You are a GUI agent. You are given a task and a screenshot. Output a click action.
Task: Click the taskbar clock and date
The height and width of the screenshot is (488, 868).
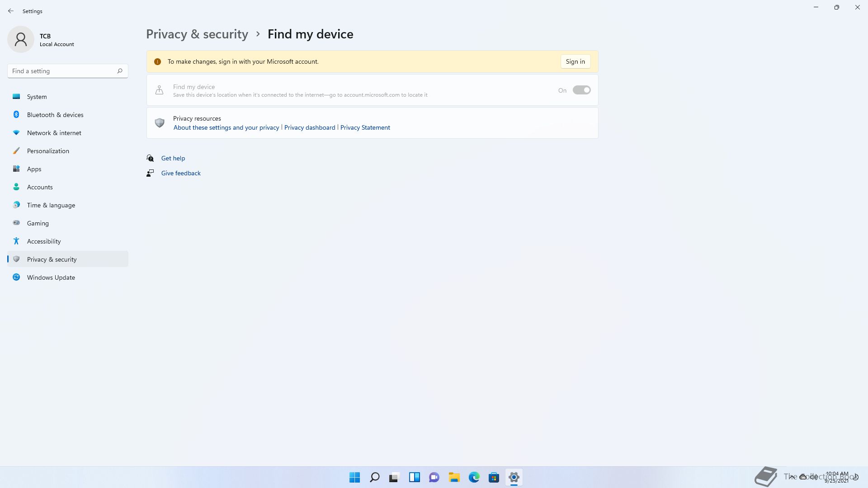tap(836, 477)
